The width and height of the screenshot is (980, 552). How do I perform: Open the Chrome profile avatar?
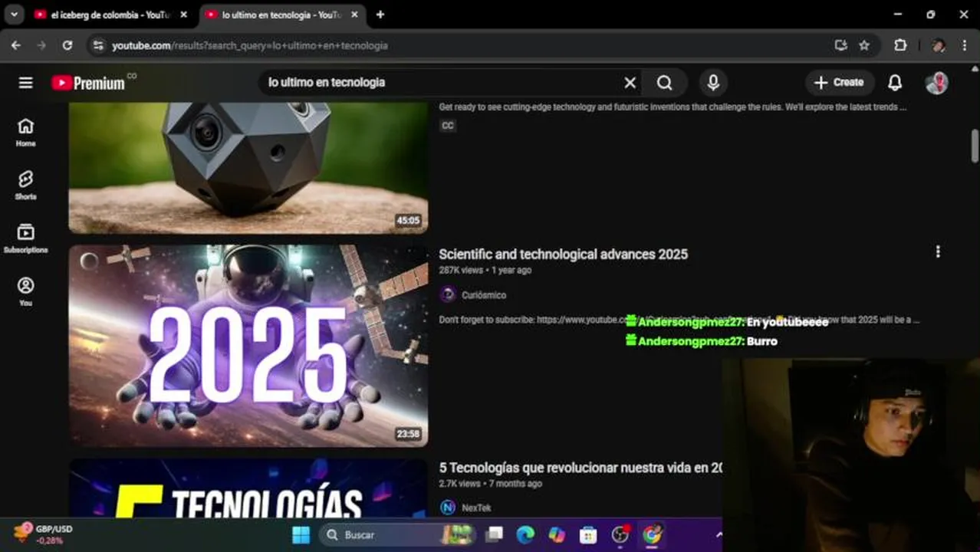click(x=939, y=45)
